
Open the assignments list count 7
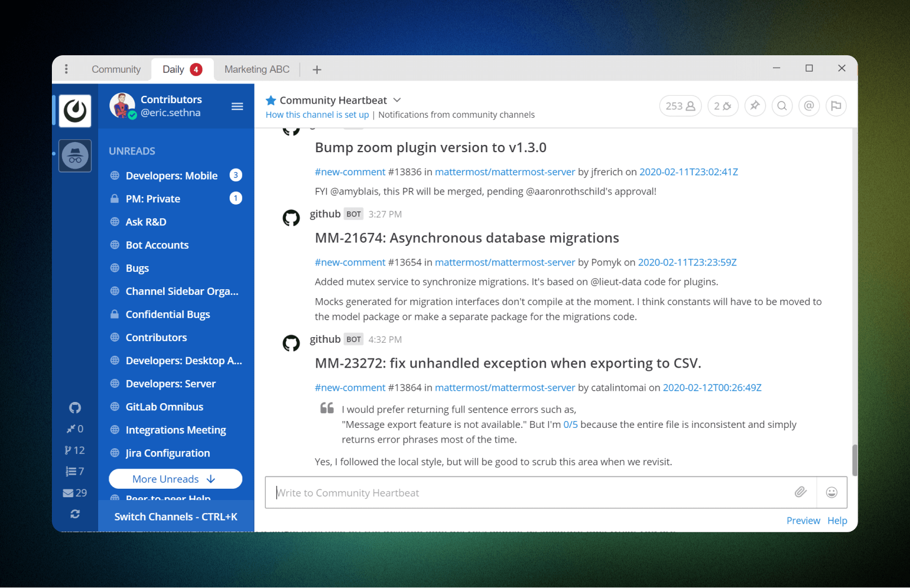click(74, 471)
